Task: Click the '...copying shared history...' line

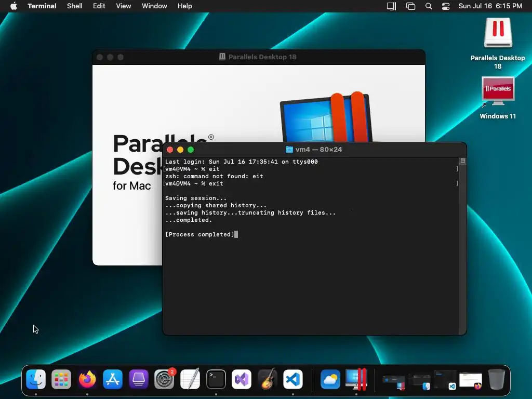Action: click(x=216, y=206)
